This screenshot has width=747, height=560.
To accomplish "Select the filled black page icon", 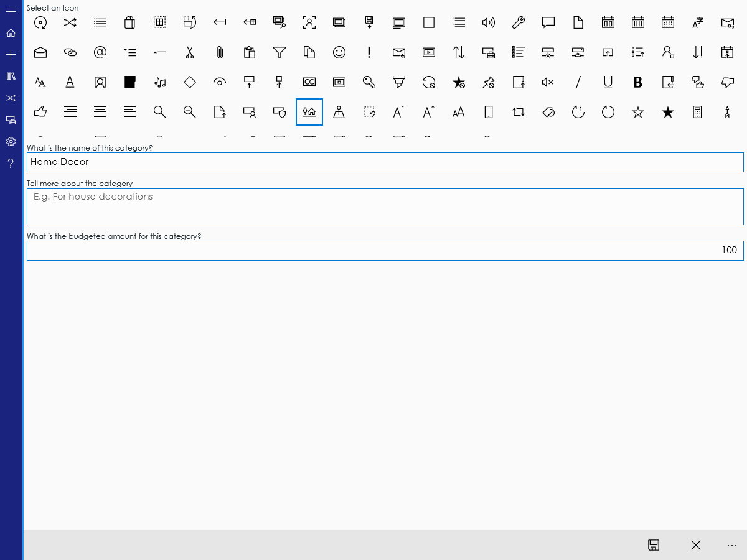I will pyautogui.click(x=130, y=82).
